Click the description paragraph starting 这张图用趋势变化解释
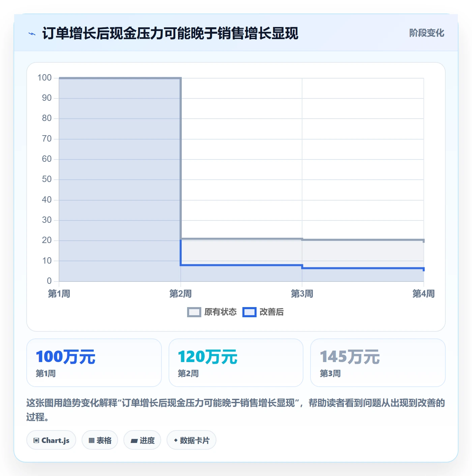472x476 pixels. pos(236,410)
